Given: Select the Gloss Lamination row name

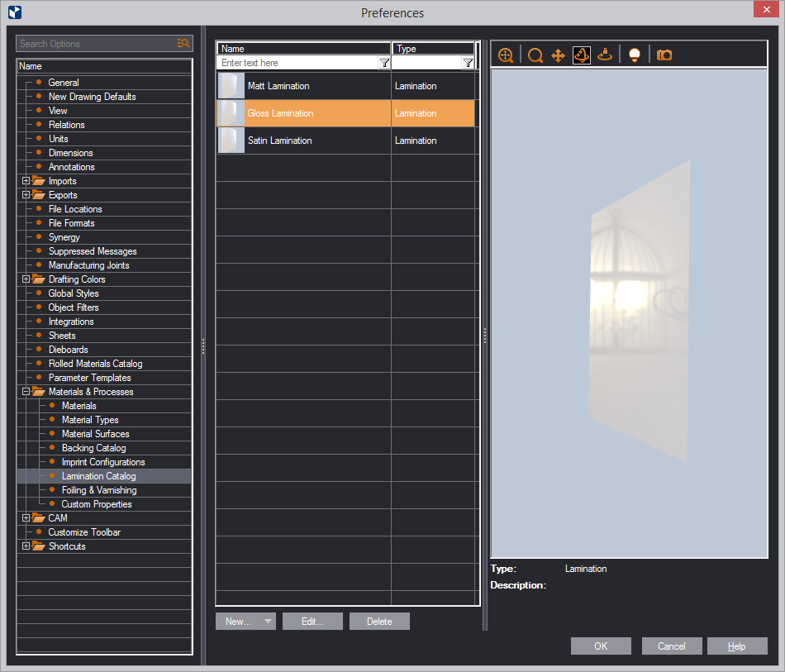Looking at the screenshot, I should (x=280, y=113).
